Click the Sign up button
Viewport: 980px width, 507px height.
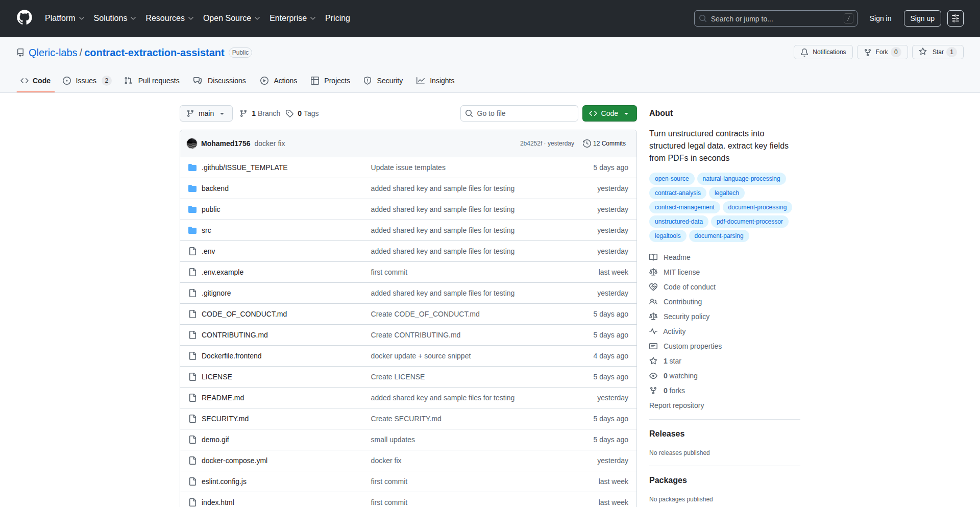(922, 18)
